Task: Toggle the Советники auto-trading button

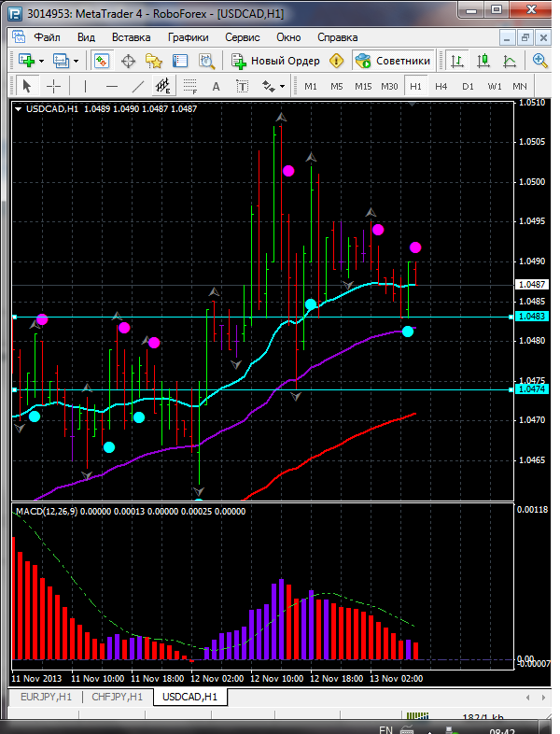Action: pos(393,61)
